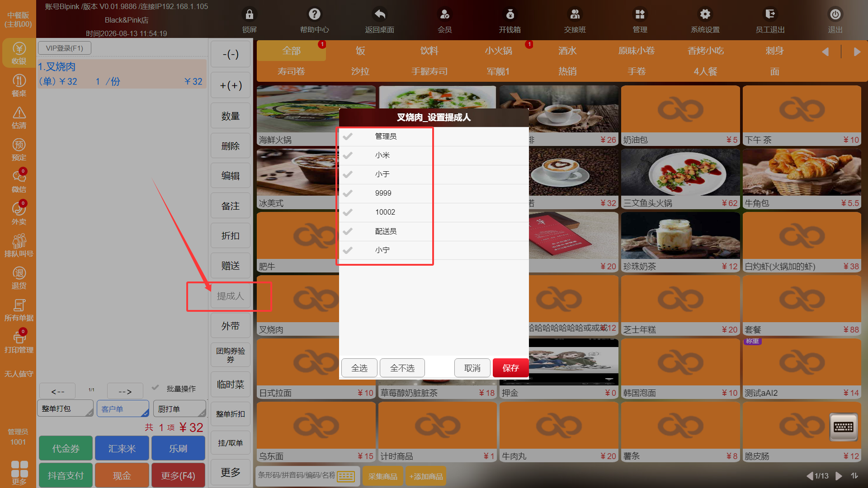Click the 取消 cancel button
This screenshot has width=868, height=488.
[x=472, y=368]
